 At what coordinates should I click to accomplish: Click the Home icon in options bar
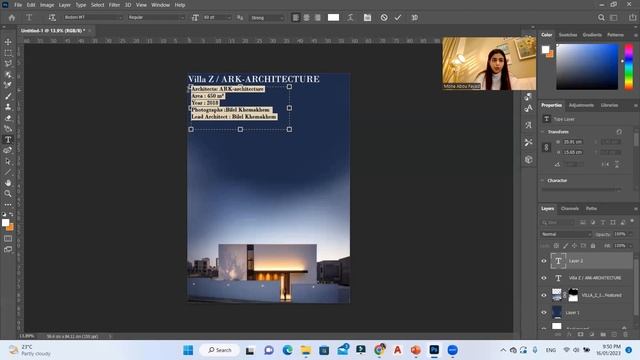[12, 18]
